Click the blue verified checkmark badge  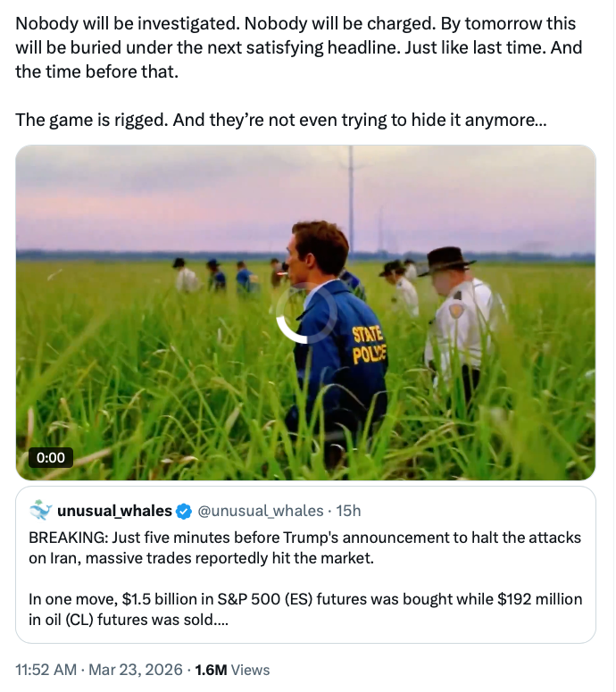click(184, 512)
